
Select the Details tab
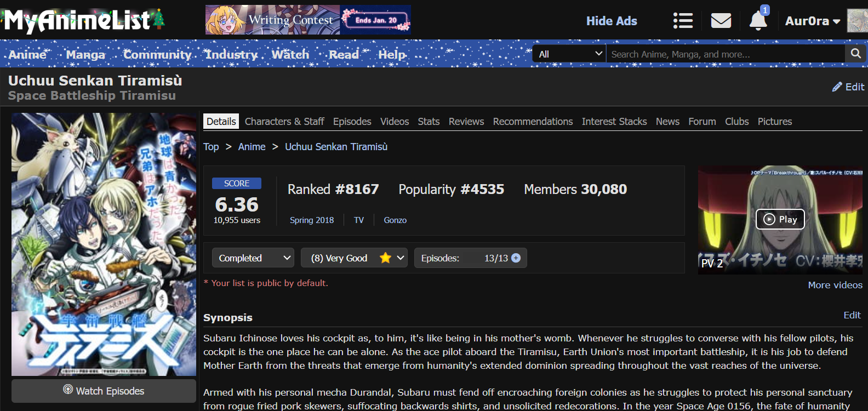pyautogui.click(x=221, y=122)
